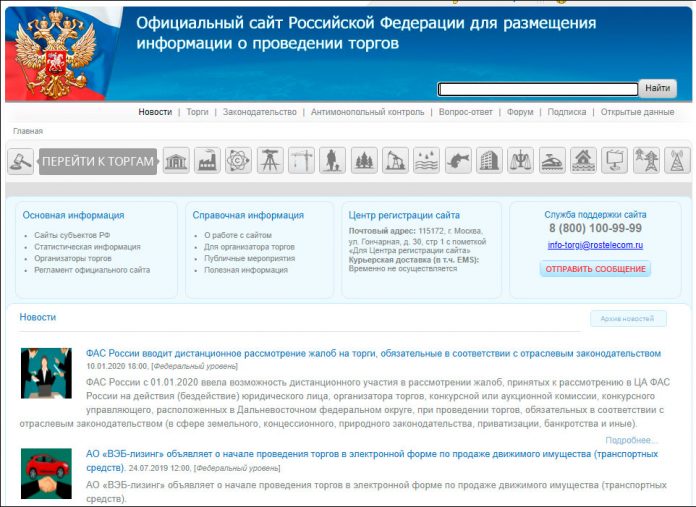
Task: Select the factory with smokestacks icon
Action: click(207, 161)
